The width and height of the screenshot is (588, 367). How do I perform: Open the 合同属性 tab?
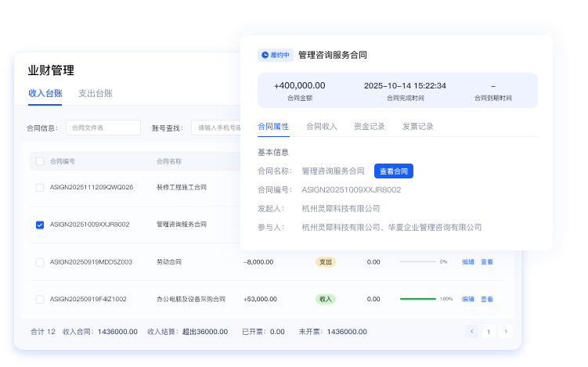(273, 127)
